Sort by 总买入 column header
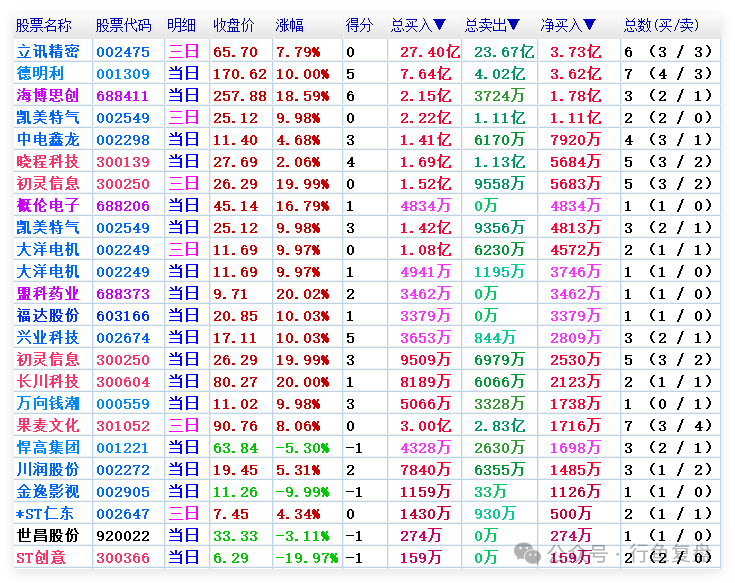The image size is (735, 583). (418, 25)
